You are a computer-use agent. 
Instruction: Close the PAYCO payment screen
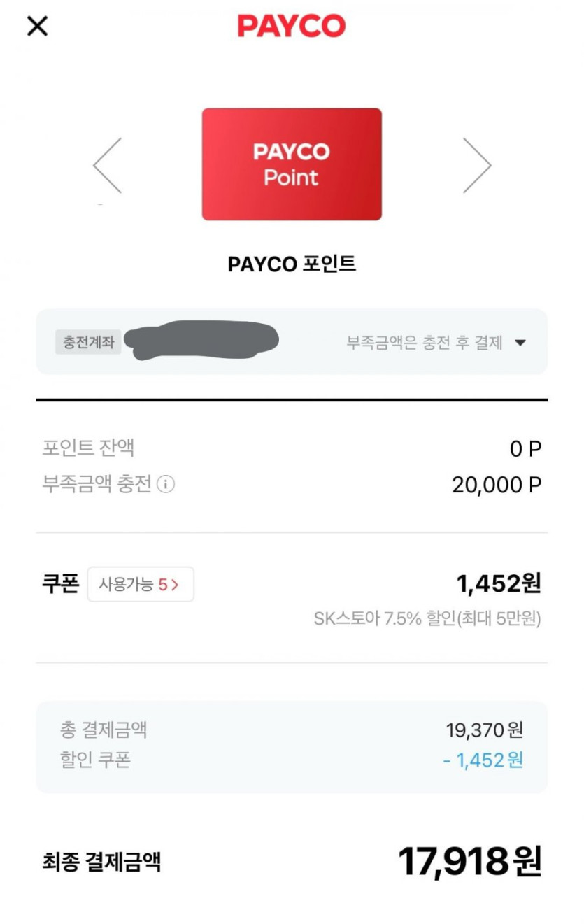click(37, 27)
